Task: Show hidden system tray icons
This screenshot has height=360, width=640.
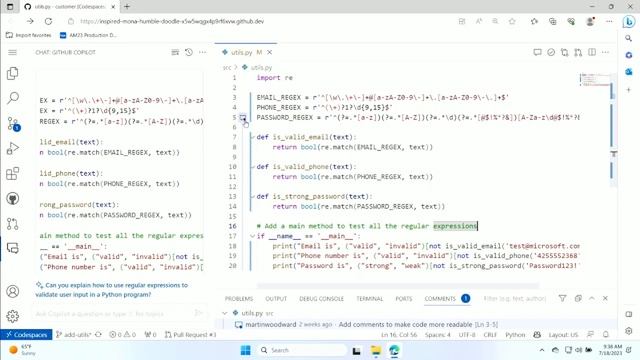Action: 542,350
